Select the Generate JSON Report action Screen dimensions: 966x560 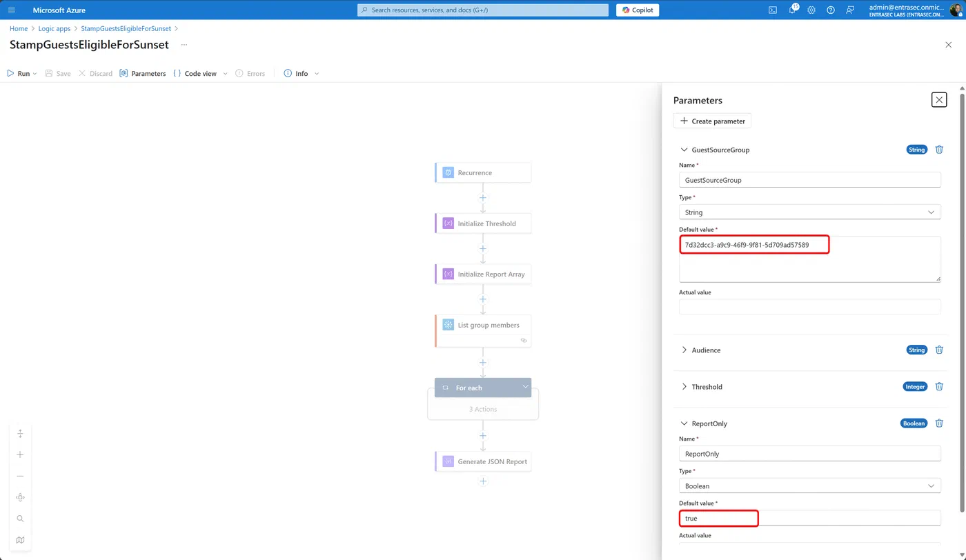(x=483, y=462)
